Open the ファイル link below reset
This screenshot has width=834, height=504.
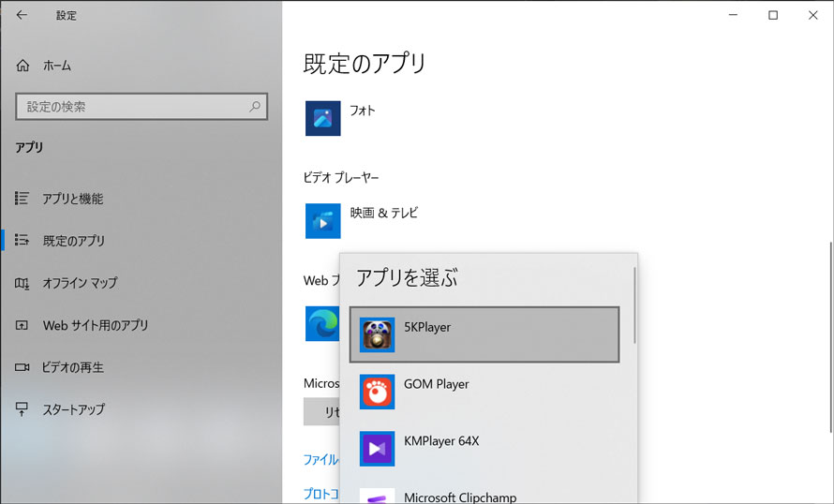320,459
